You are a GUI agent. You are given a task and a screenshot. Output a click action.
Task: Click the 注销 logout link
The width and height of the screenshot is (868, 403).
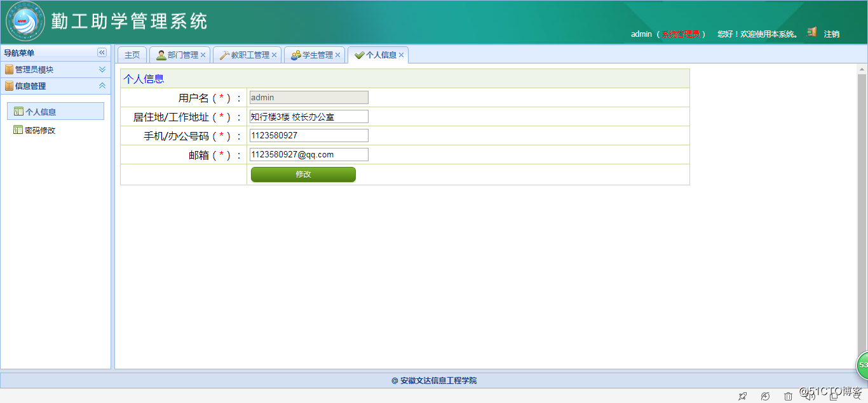tap(831, 34)
